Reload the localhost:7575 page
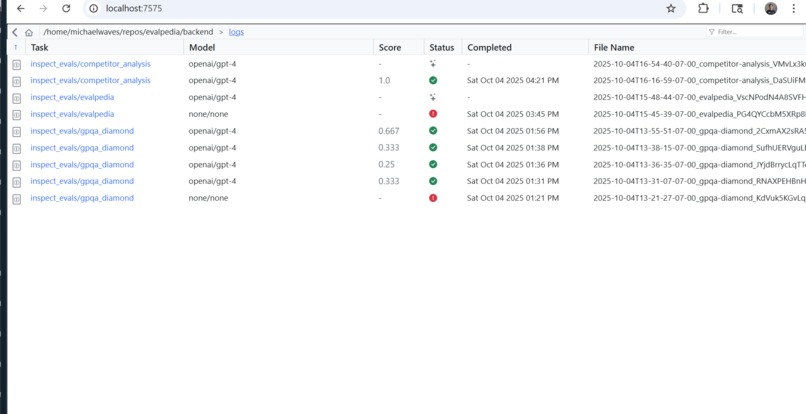Viewport: 806px width, 414px height. [66, 9]
